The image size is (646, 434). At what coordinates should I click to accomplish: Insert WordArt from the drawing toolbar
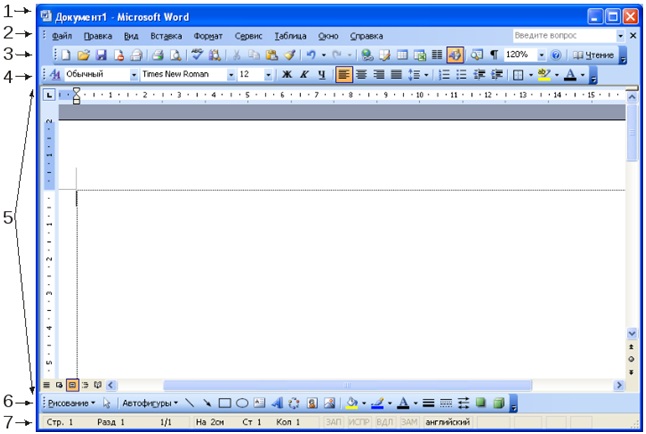277,403
